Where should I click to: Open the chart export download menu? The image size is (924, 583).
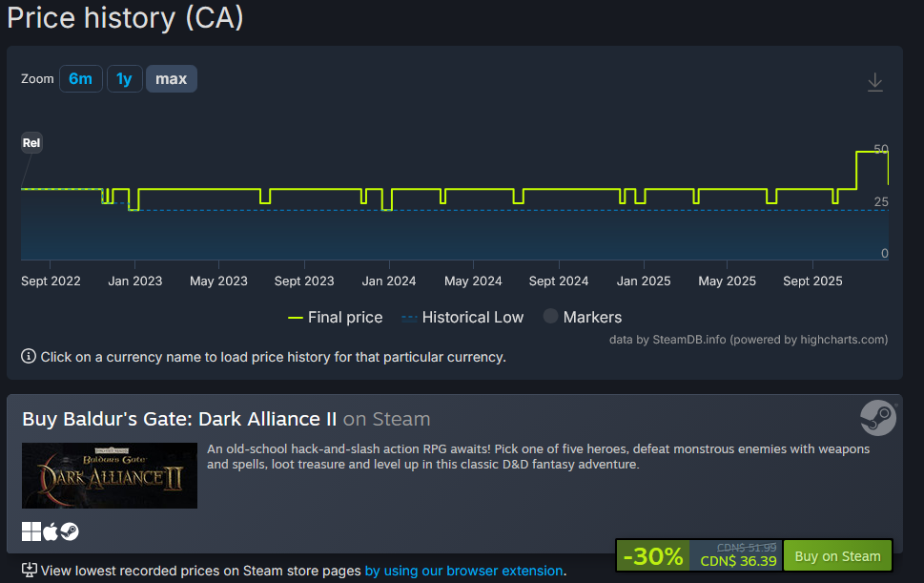point(874,83)
